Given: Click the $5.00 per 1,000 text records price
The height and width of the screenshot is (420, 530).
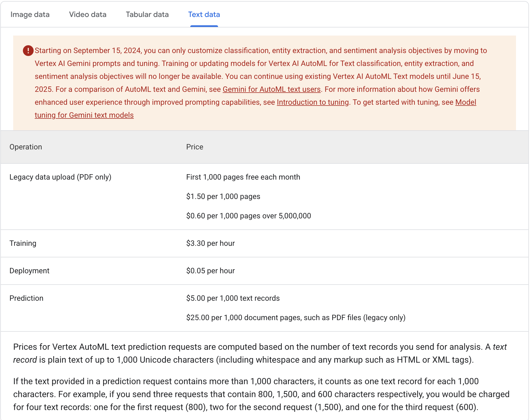Looking at the screenshot, I should click(233, 298).
